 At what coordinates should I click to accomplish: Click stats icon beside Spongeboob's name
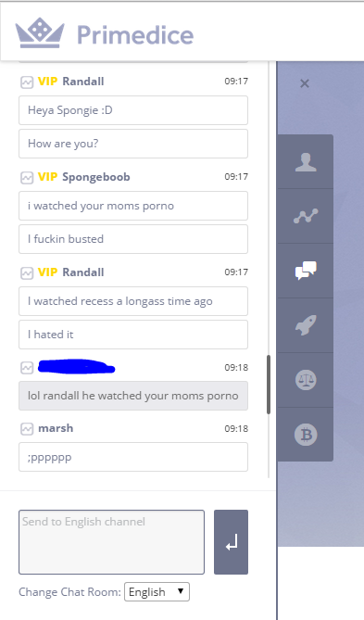tap(27, 178)
